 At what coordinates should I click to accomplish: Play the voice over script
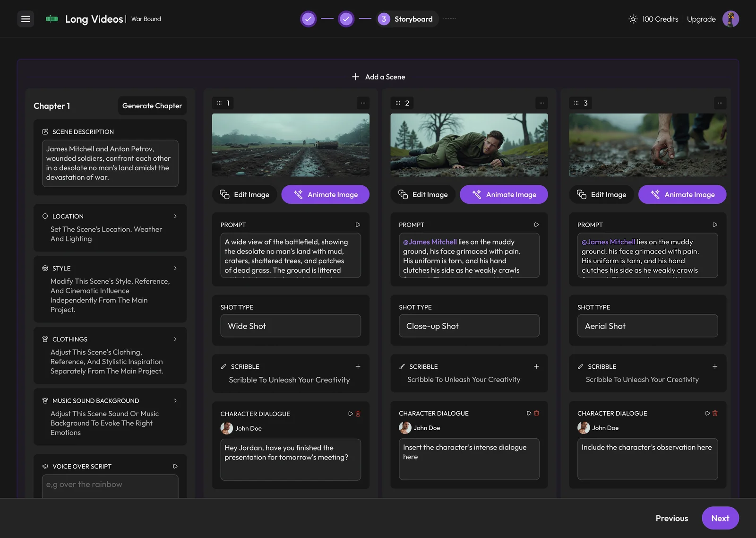click(175, 466)
